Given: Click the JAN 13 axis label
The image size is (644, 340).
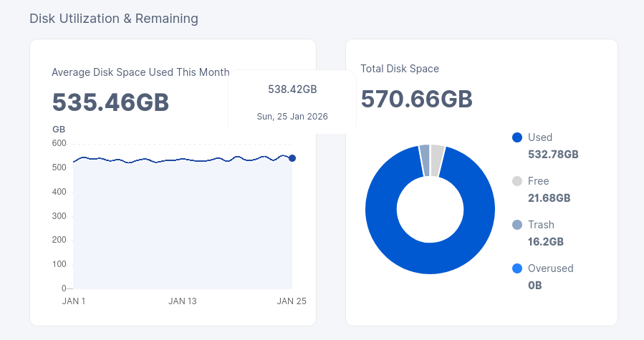Looking at the screenshot, I should coord(183,301).
